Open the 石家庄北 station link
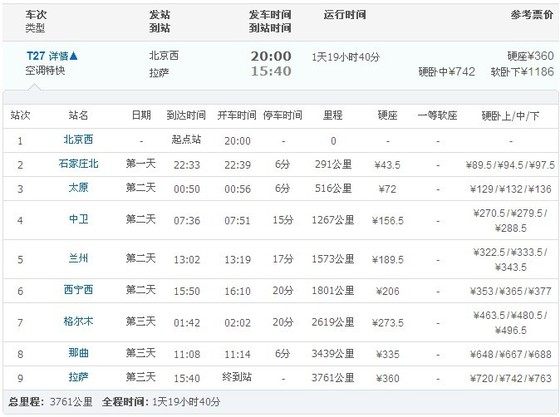 [78, 164]
